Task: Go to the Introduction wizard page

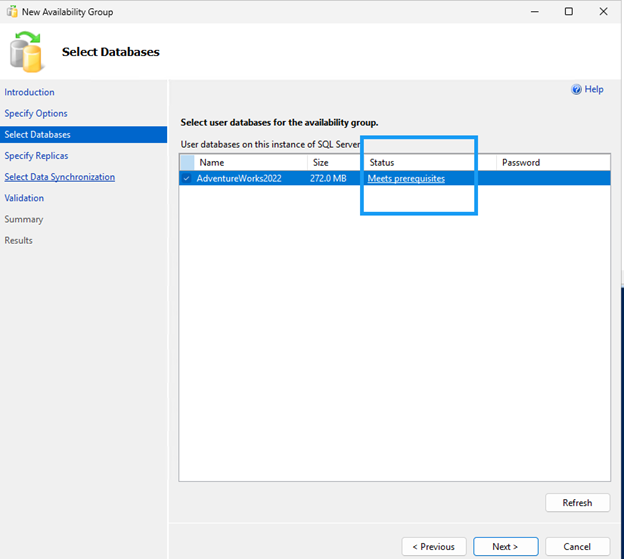Action: coord(29,92)
